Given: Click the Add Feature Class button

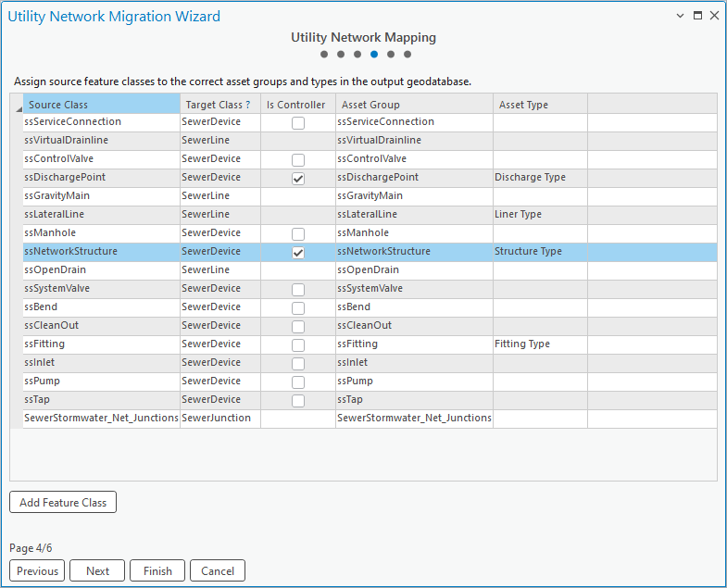Looking at the screenshot, I should pos(63,502).
